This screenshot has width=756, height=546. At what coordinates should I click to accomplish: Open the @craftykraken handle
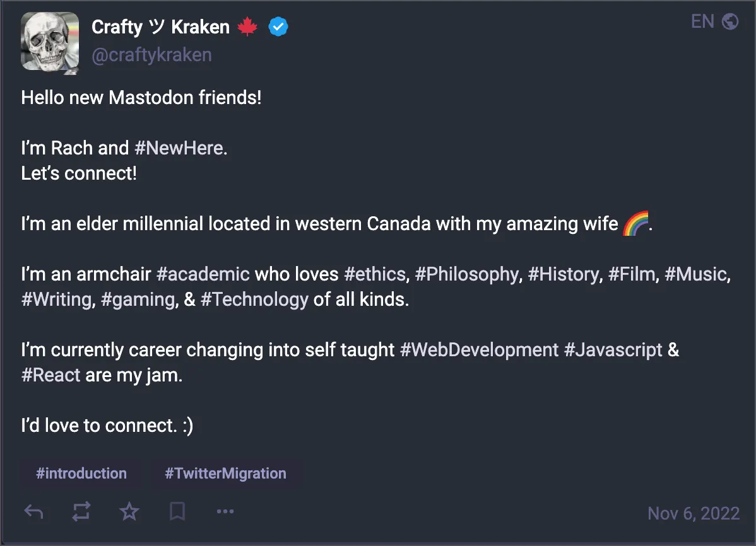click(151, 55)
